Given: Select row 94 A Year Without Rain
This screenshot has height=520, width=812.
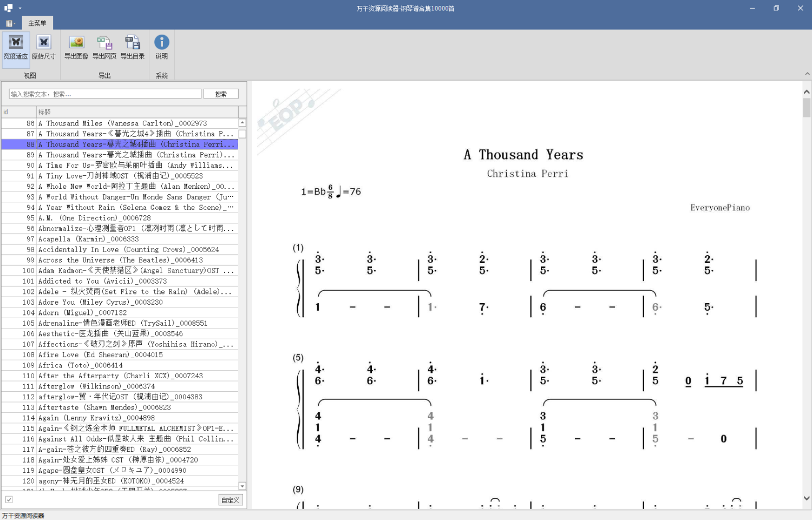Looking at the screenshot, I should (x=120, y=207).
